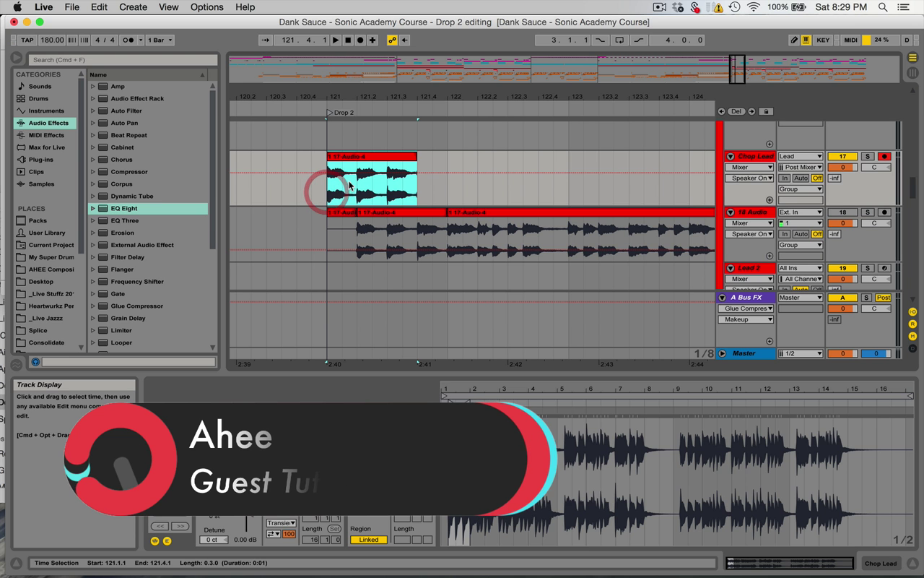The image size is (924, 578).
Task: Deactivate track 19 Lead 2 activator
Action: point(842,268)
